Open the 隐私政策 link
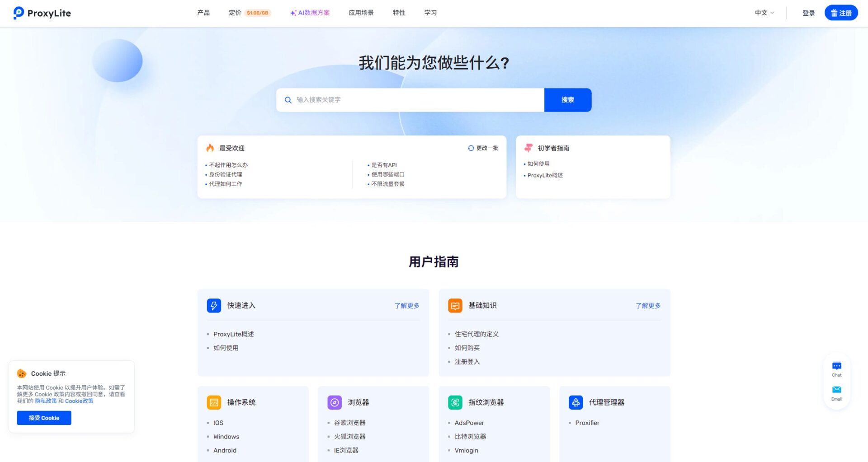 pos(46,401)
